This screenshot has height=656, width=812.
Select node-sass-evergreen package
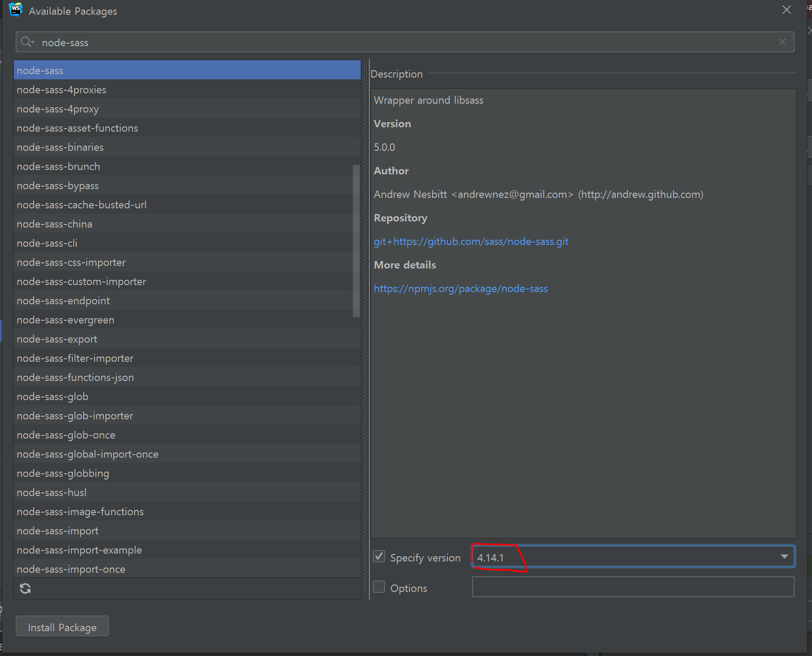pos(187,320)
